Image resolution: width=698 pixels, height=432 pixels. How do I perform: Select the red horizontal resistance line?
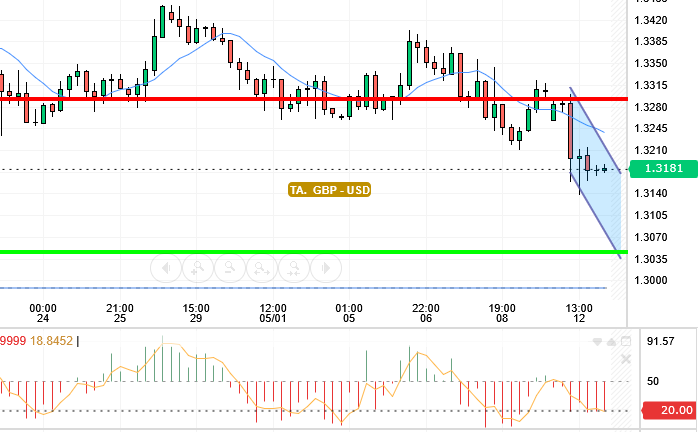[314, 99]
